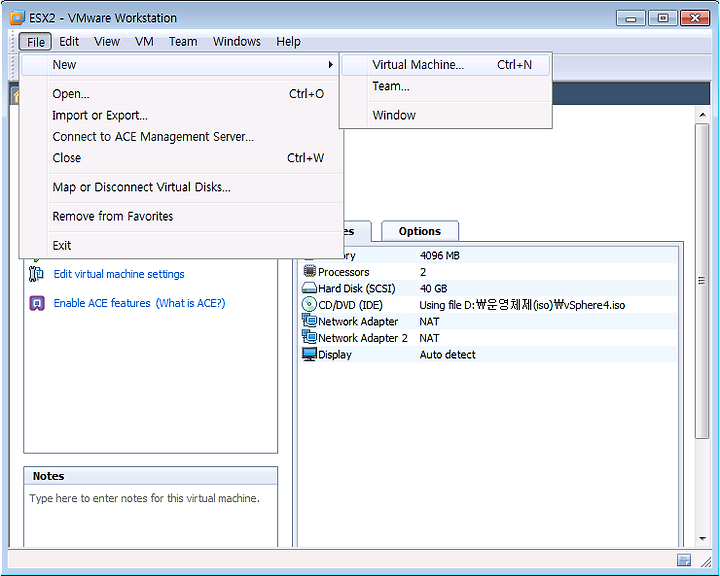Click the scroll up arrow of the scrollbar
This screenshot has width=720, height=576.
(703, 115)
